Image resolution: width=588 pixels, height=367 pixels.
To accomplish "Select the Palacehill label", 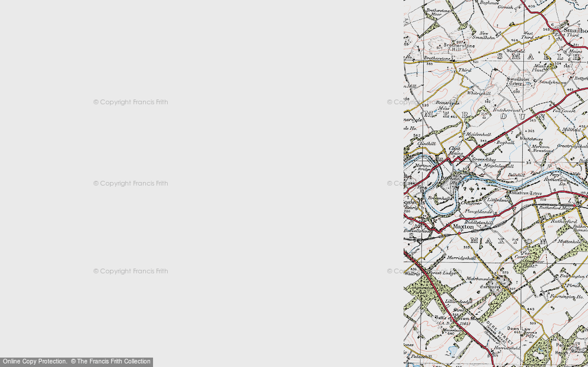I will point(421,356).
